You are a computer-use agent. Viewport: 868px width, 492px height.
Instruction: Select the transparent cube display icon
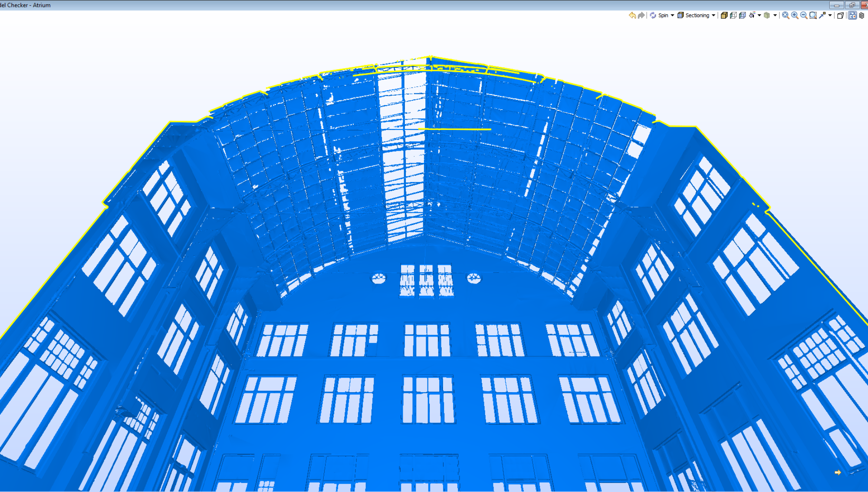(x=742, y=15)
